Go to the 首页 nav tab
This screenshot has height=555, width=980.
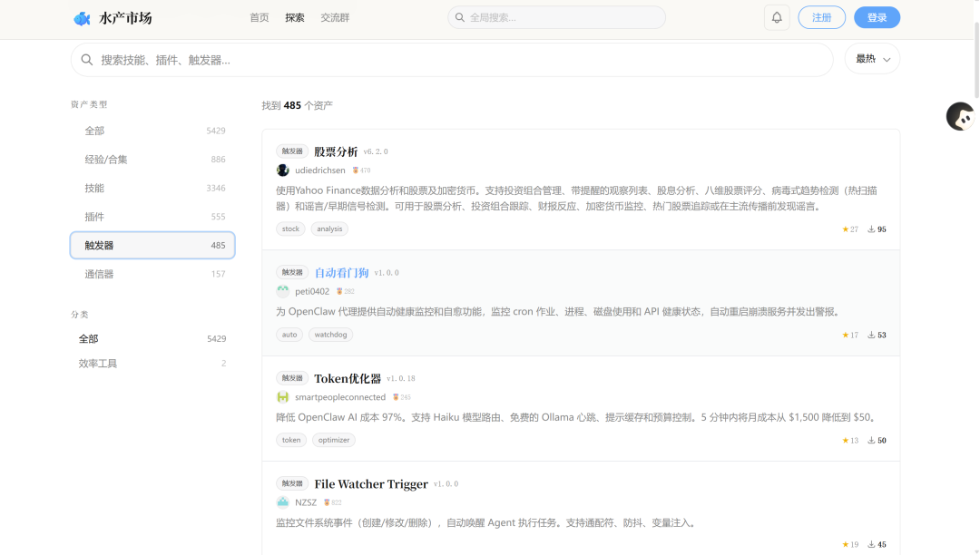[x=260, y=17]
